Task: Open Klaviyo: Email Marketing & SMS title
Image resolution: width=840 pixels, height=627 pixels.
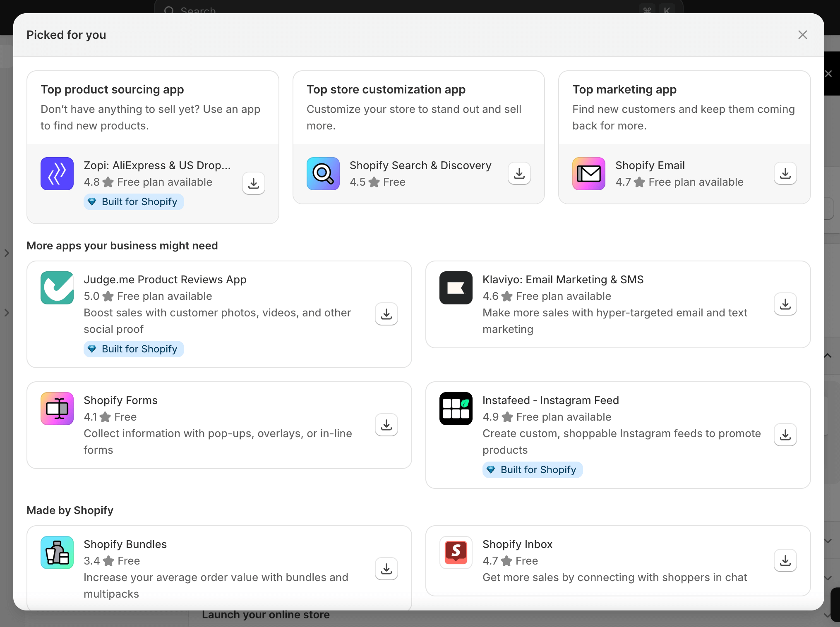Action: [563, 280]
